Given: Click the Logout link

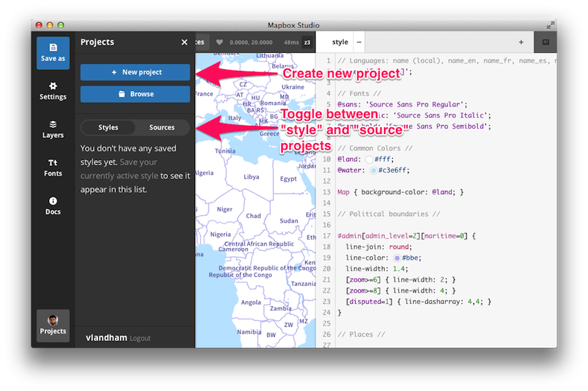Looking at the screenshot, I should [x=140, y=338].
